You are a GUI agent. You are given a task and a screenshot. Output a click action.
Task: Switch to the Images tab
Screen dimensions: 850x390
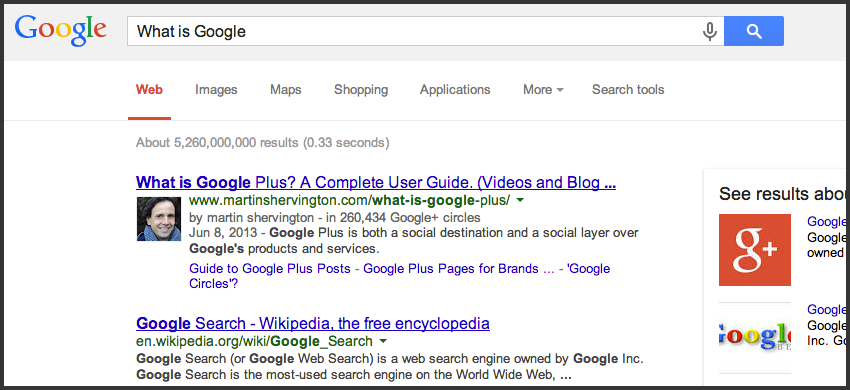click(x=216, y=89)
